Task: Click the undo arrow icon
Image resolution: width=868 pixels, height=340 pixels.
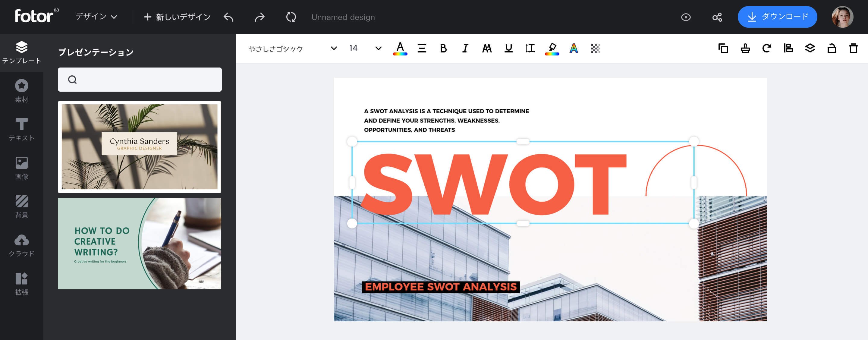Action: 228,17
